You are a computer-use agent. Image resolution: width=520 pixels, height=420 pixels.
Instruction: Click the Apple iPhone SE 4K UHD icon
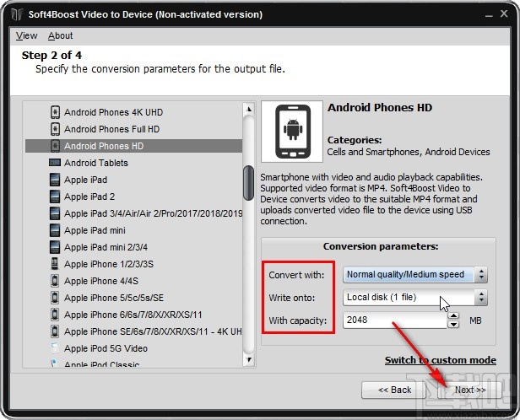[x=55, y=331]
